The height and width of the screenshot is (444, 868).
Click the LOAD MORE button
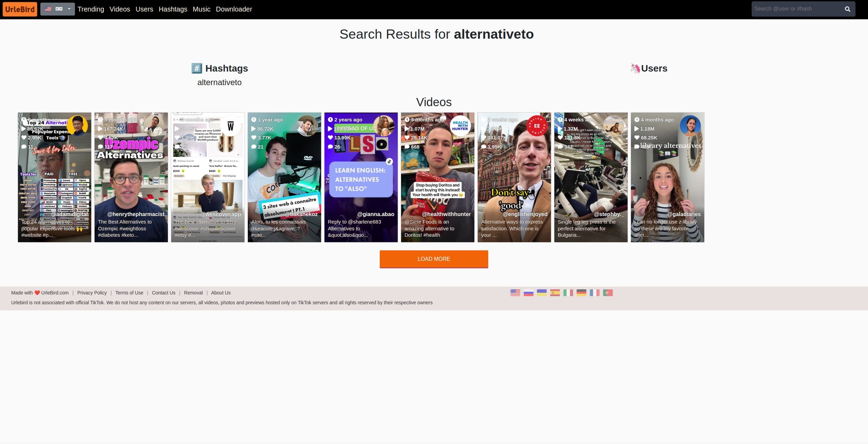coord(434,259)
